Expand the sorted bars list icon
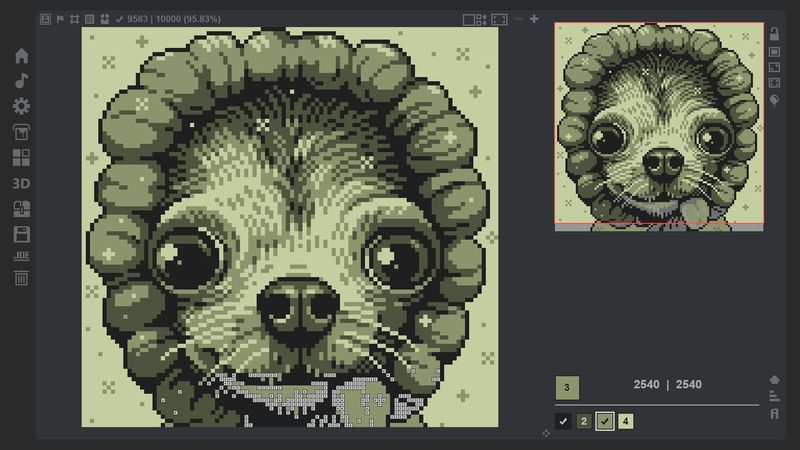800x450 pixels. [774, 396]
